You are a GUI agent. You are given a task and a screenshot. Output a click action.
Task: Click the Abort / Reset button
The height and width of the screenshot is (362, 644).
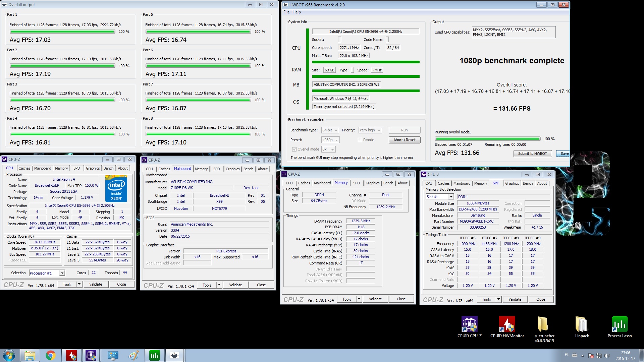coord(404,140)
